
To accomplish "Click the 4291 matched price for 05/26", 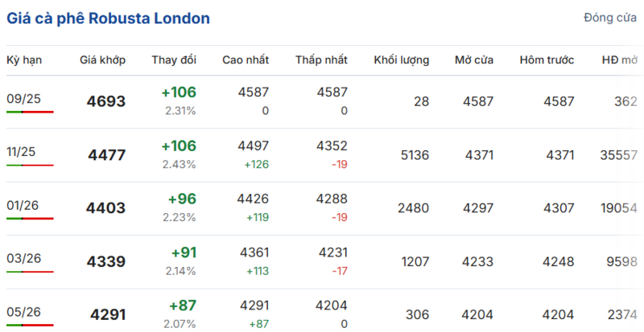I will [x=106, y=314].
